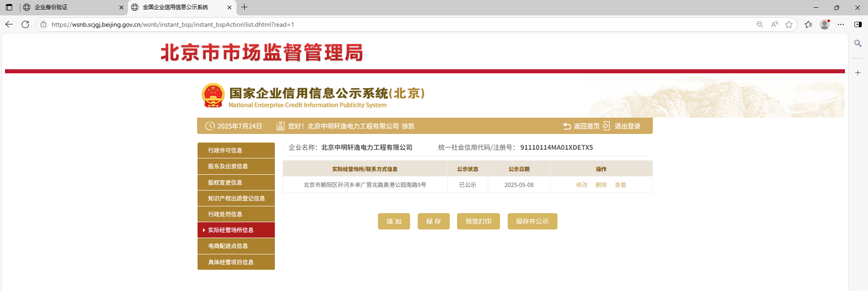Click sidebar plus customize icon

858,72
